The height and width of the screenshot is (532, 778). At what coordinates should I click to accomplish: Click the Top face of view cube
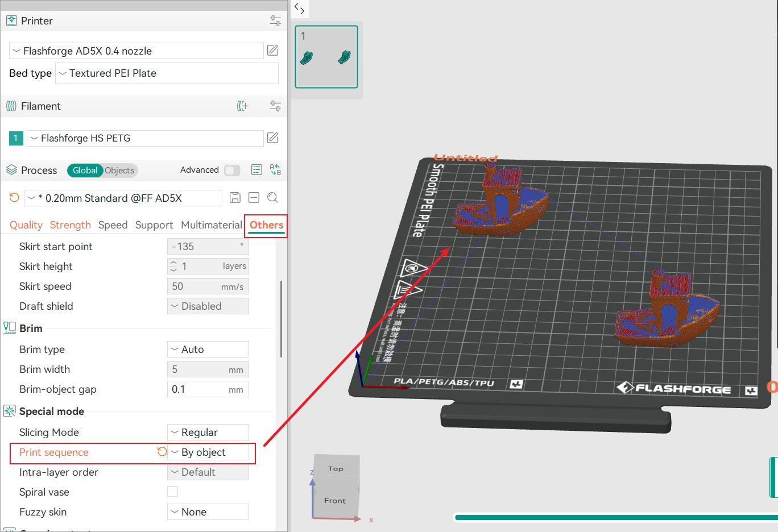coord(336,469)
